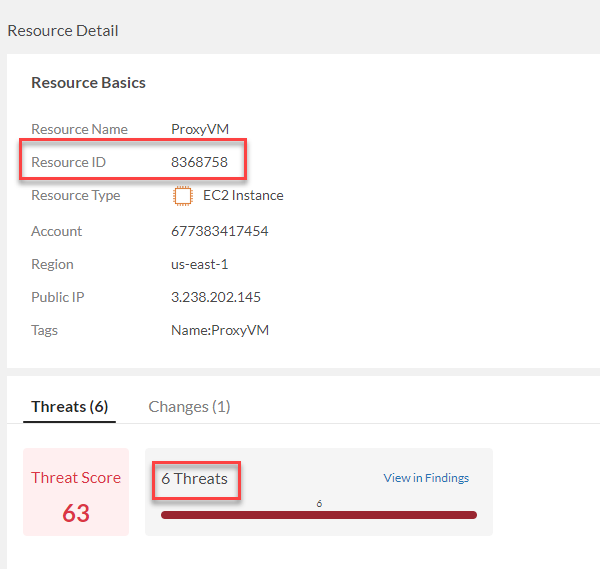Click the 6 Threats count label

[195, 479]
